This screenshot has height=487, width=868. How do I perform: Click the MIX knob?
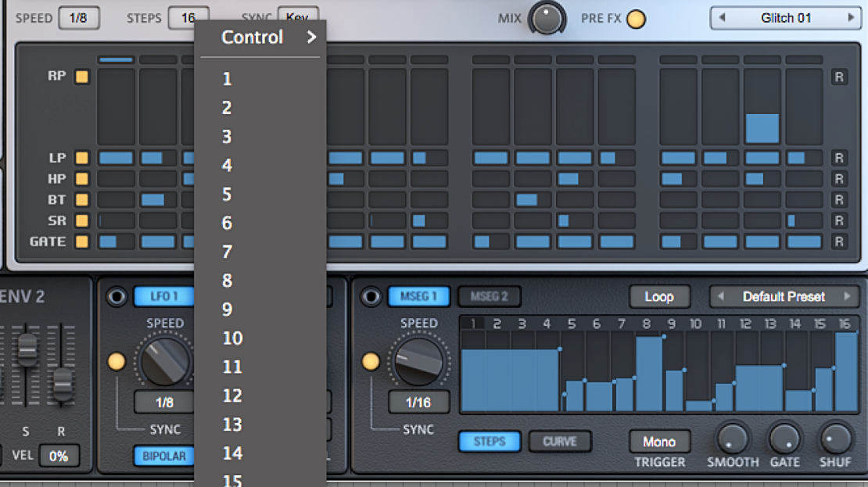547,18
